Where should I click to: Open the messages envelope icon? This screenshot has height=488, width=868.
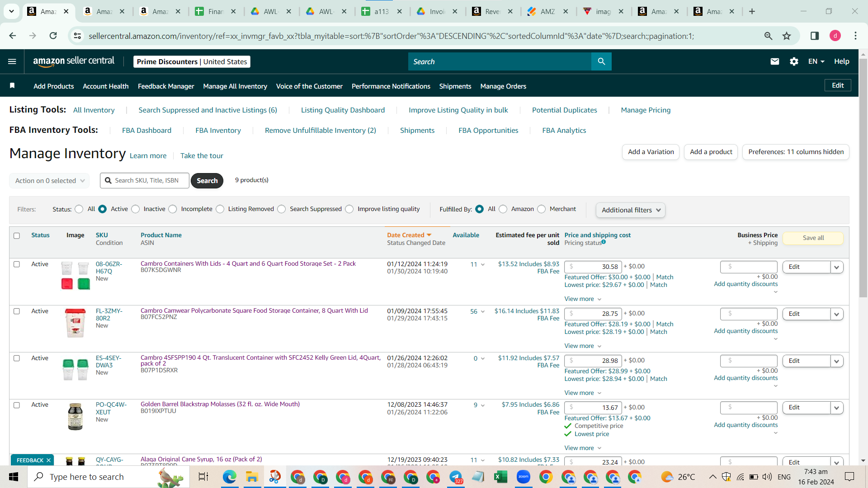coord(774,61)
